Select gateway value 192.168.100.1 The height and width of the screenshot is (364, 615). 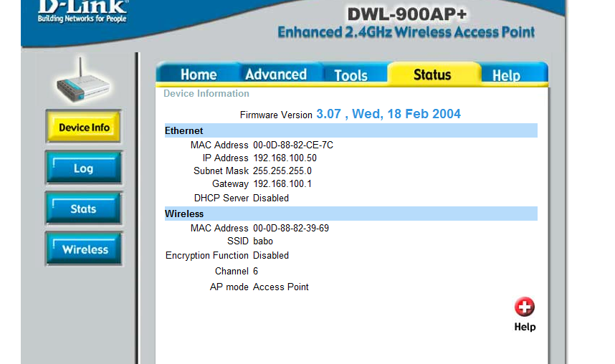point(282,184)
